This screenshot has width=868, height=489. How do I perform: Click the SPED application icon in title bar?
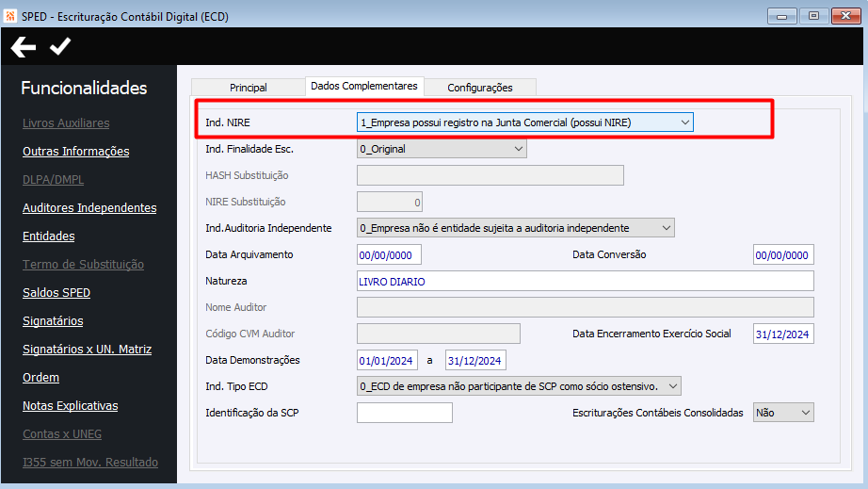coord(10,16)
